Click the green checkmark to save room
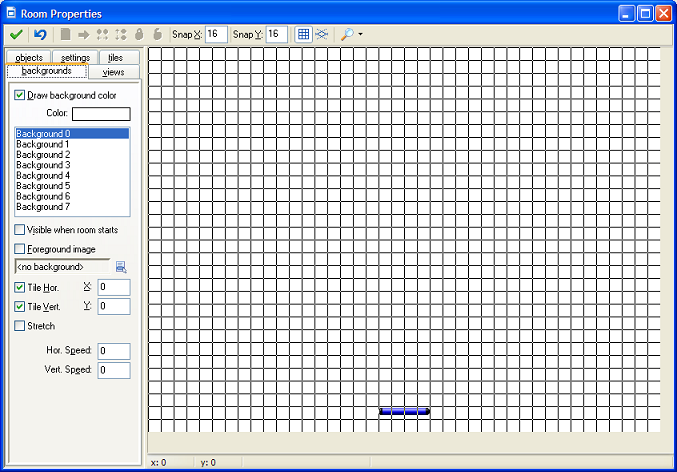Screen dimensions: 677x472 tap(16, 34)
